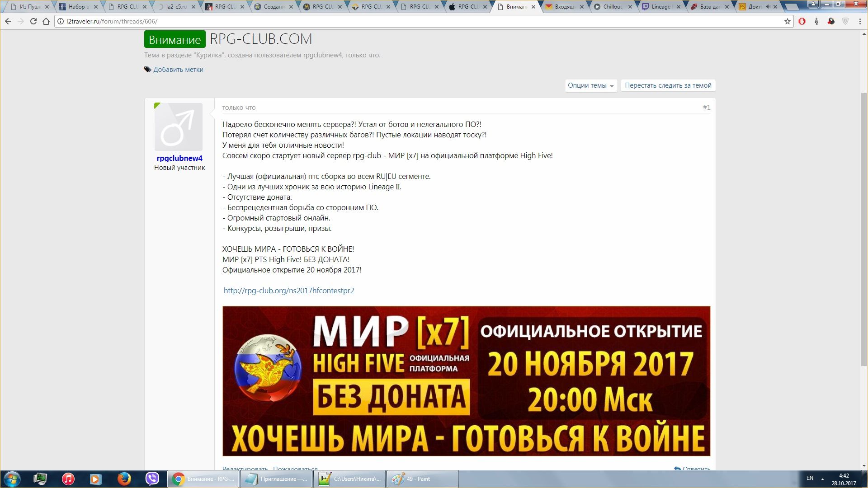Click the Добавить метки link
The width and height of the screenshot is (868, 488).
[178, 70]
